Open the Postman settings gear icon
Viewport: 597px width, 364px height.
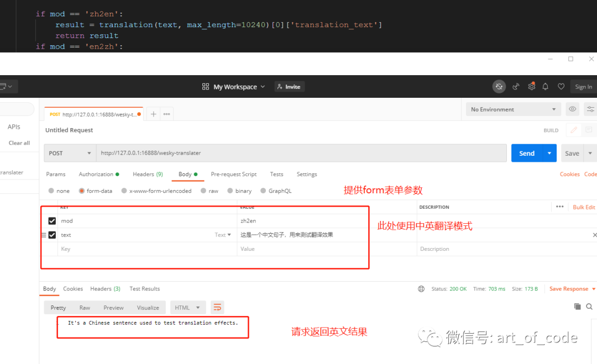532,87
